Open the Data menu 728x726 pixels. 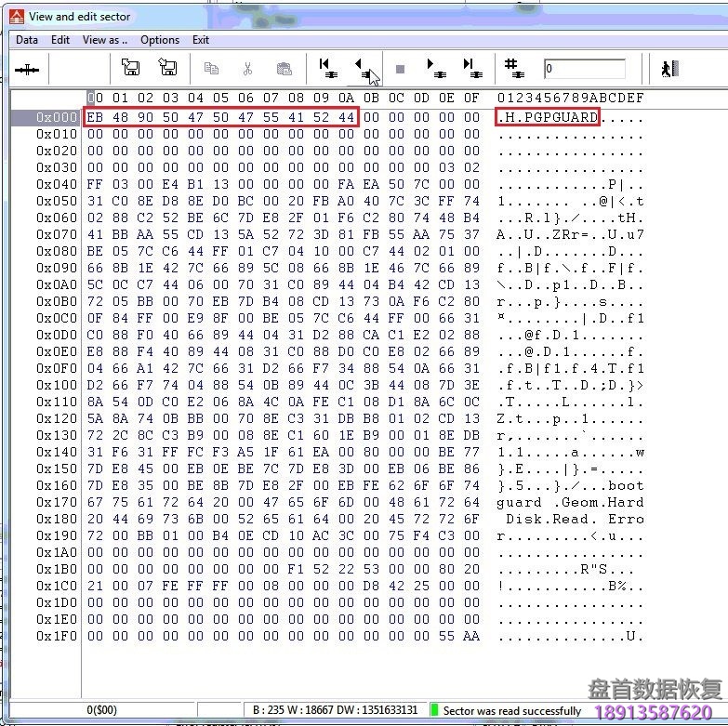(27, 40)
